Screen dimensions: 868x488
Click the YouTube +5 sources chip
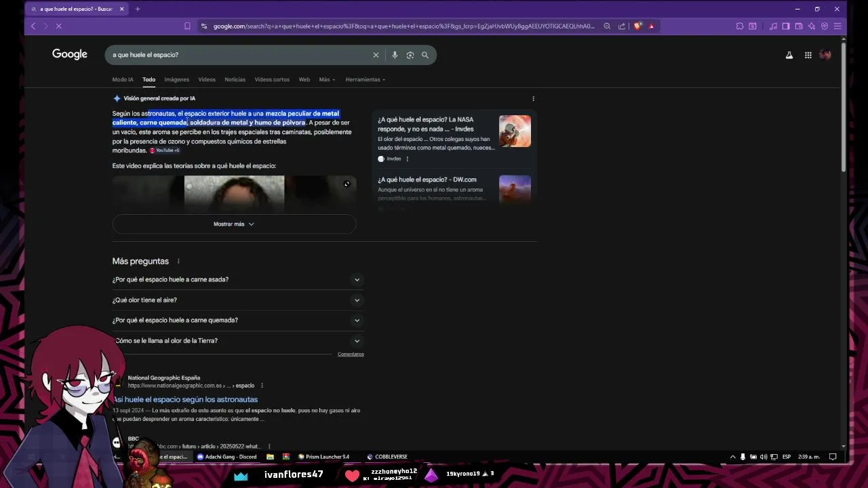pos(165,150)
